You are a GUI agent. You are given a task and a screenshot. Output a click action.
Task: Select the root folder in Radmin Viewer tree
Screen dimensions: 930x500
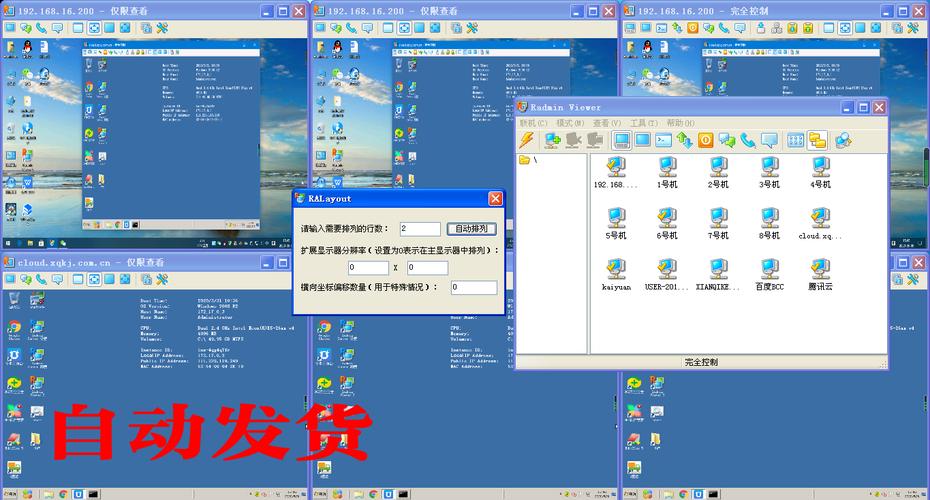pos(528,160)
